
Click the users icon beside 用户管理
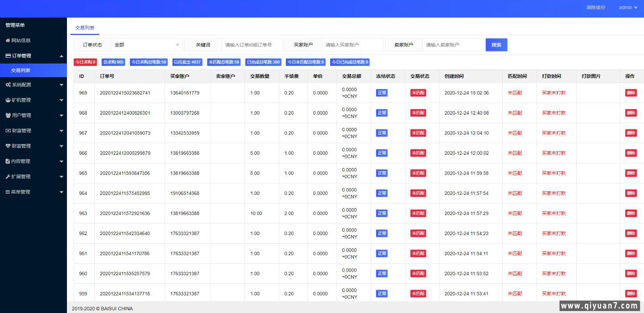pos(8,115)
